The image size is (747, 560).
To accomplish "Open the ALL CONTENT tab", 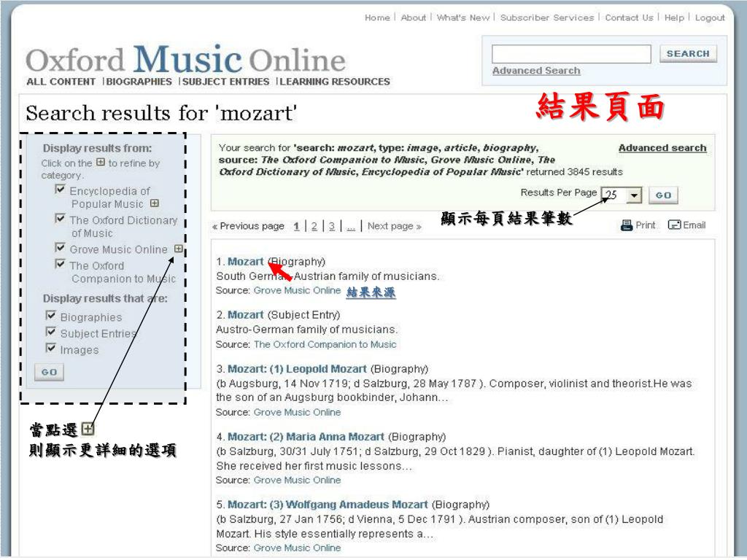I will [x=61, y=82].
